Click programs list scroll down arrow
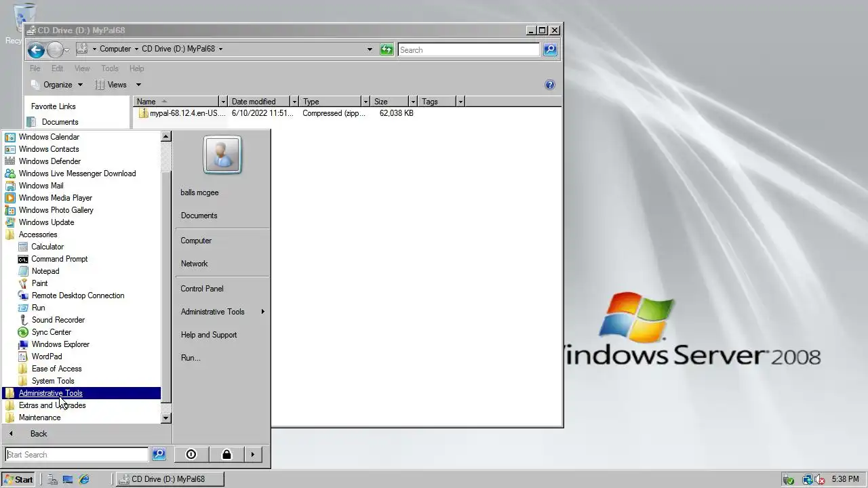This screenshot has height=488, width=868. pos(166,418)
